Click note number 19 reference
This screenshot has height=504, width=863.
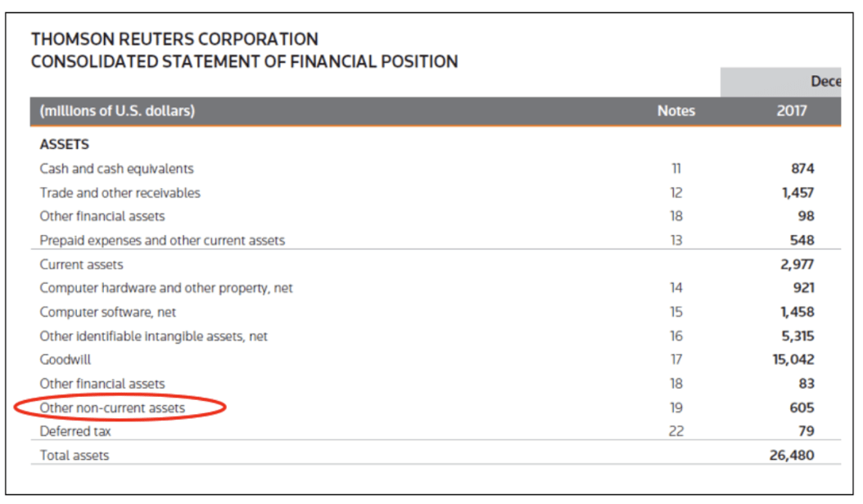pyautogui.click(x=676, y=407)
